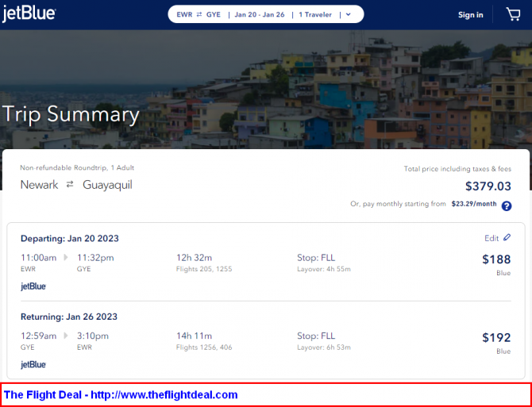
Task: Click jetBlue logo under departing flight
Action: click(33, 286)
